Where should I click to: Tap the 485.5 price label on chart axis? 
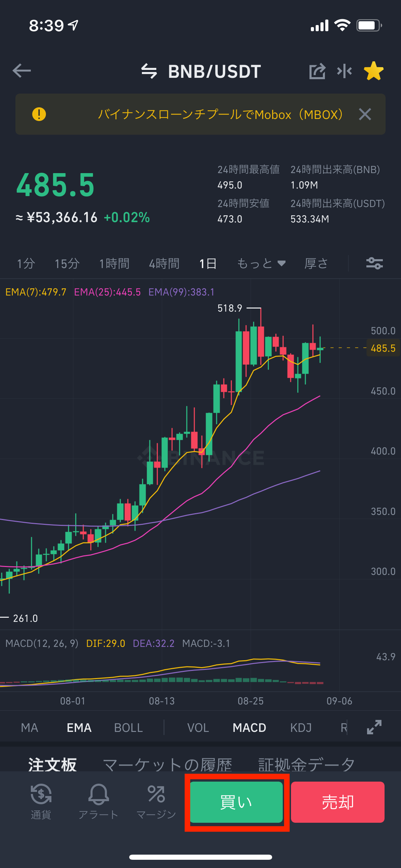(x=383, y=348)
